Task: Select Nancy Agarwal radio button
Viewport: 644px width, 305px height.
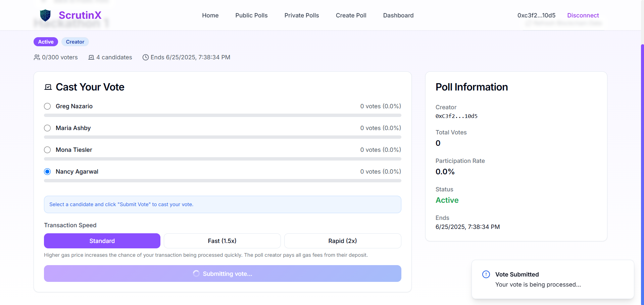Action: (x=47, y=172)
